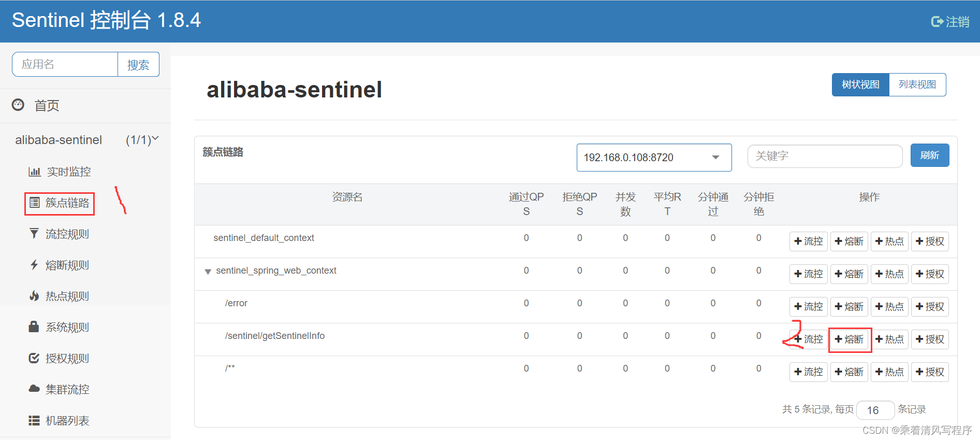Add 授权 rule for sentinel_spring_web_context
Viewport: 980px width, 440px height.
(x=930, y=274)
